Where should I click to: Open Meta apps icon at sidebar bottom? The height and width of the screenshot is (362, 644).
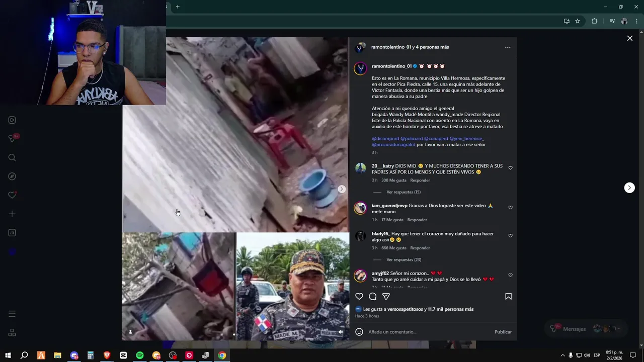coord(12,333)
